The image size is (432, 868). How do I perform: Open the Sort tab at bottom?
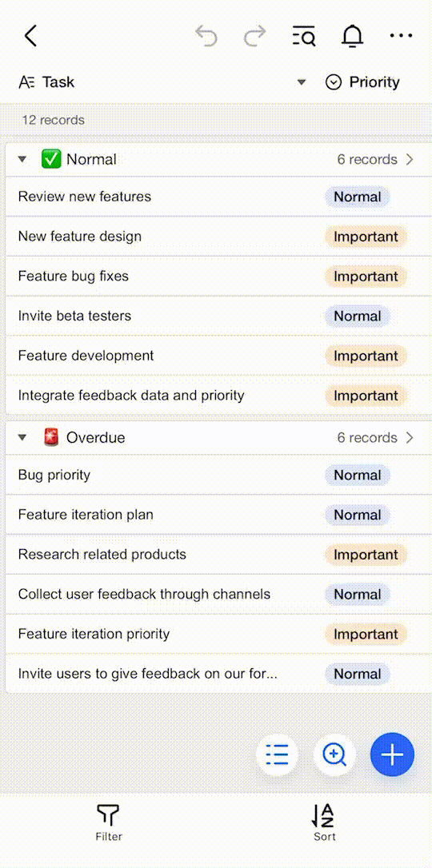pos(325,822)
